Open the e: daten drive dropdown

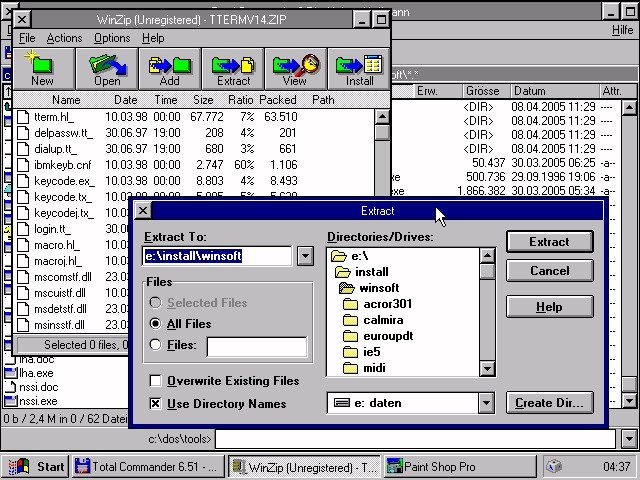486,403
